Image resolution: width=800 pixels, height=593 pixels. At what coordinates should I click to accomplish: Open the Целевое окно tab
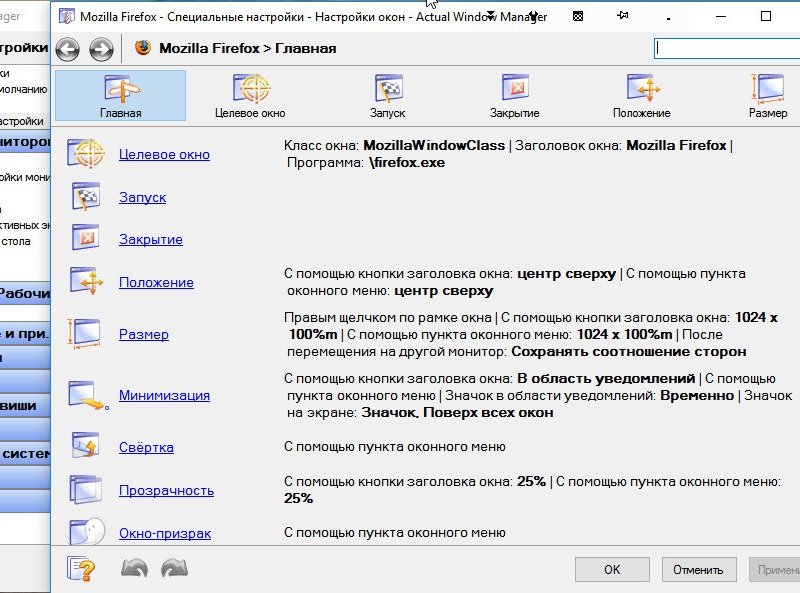click(x=250, y=95)
